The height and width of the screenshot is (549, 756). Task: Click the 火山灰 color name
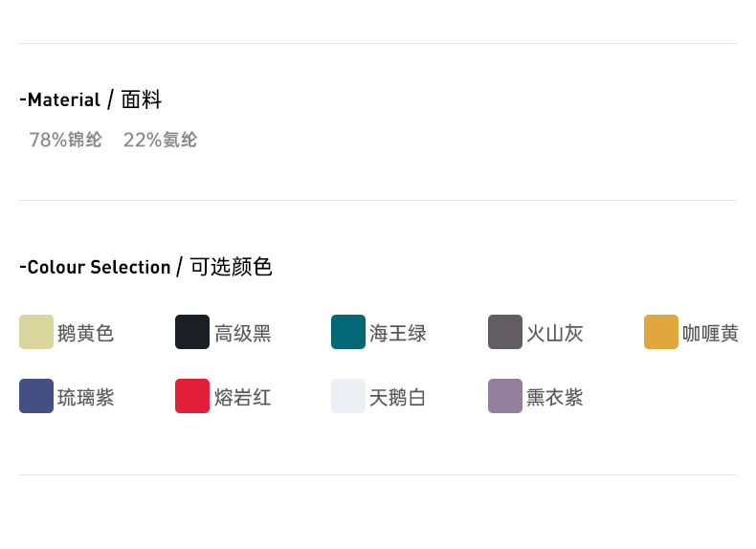555,334
